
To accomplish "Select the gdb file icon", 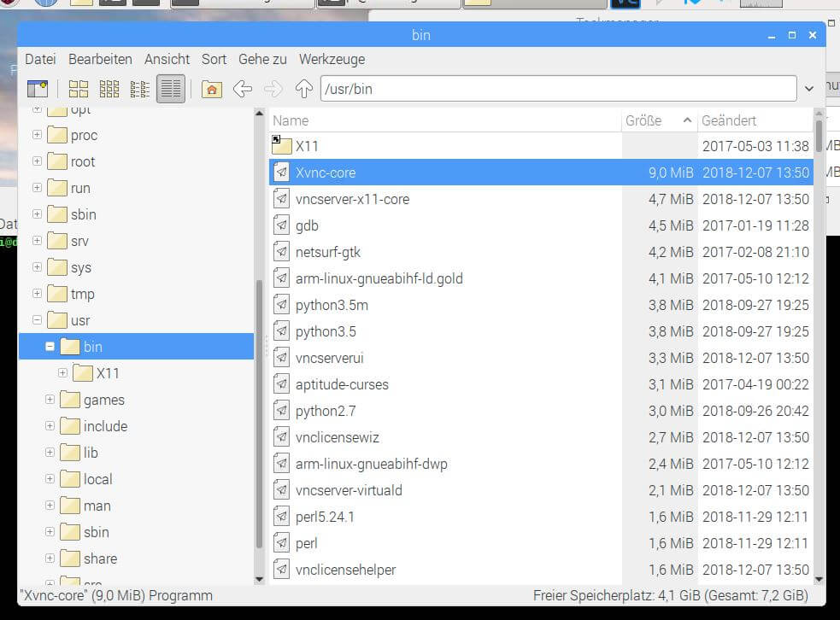I will point(282,225).
